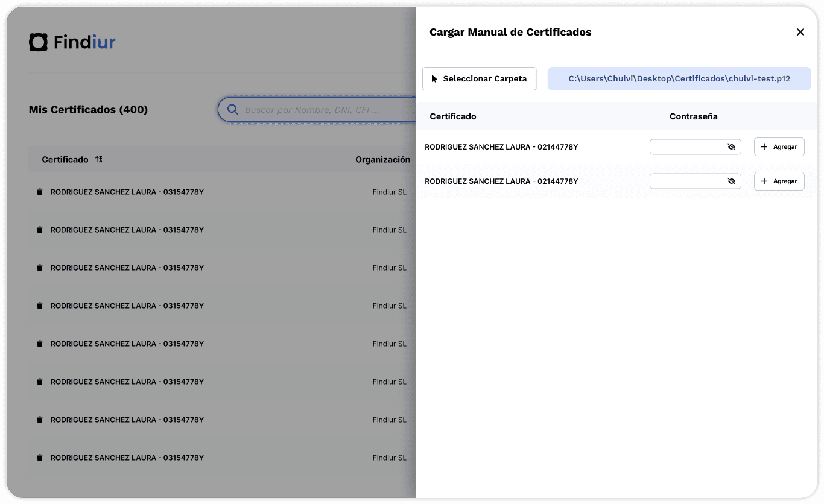The height and width of the screenshot is (504, 824).
Task: Click trash icon of the second certificate row
Action: pyautogui.click(x=40, y=230)
